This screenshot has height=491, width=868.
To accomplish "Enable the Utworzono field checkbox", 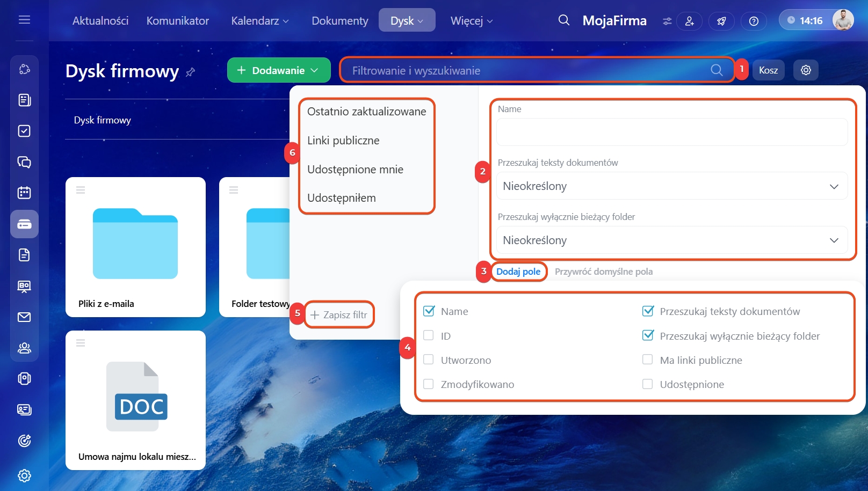I will (x=429, y=360).
